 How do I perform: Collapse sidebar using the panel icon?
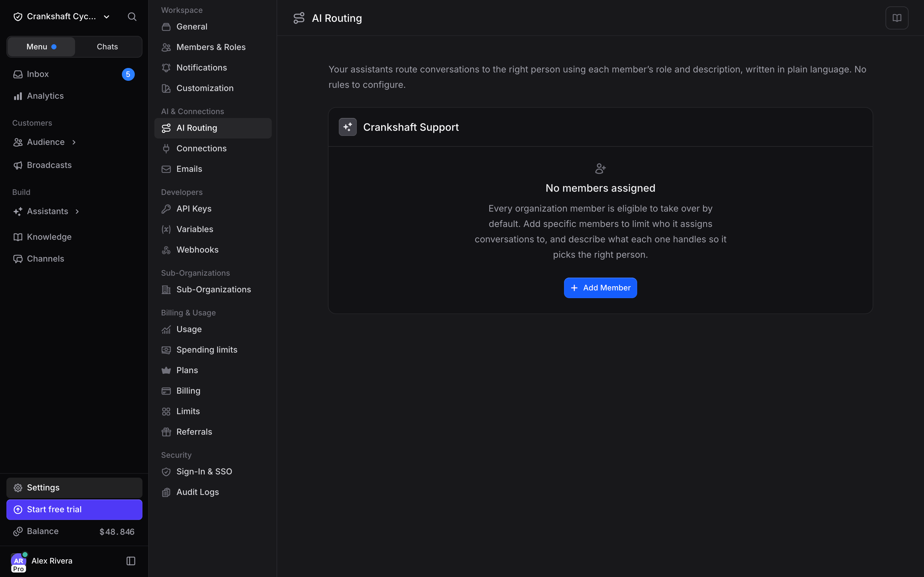point(131,561)
